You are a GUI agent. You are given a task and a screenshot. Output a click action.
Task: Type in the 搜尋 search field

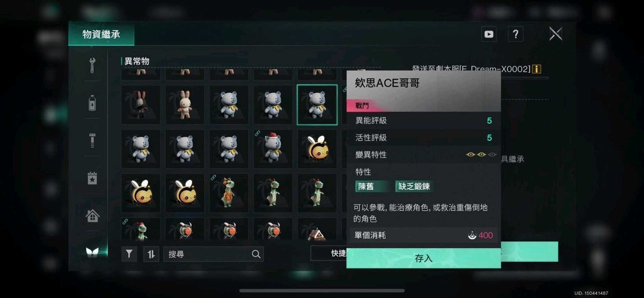click(x=213, y=254)
